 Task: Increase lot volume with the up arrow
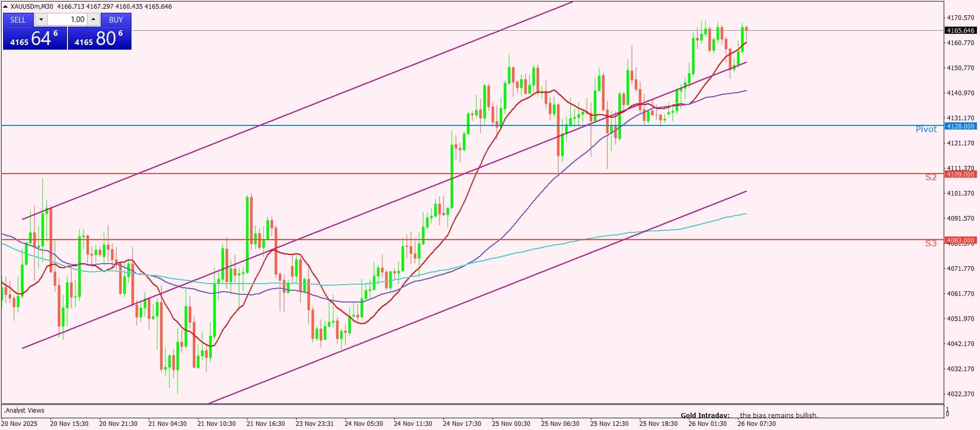click(93, 19)
